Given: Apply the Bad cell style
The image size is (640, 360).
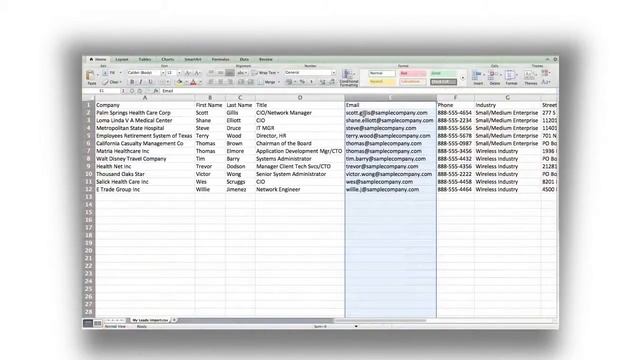Looking at the screenshot, I should 413,73.
